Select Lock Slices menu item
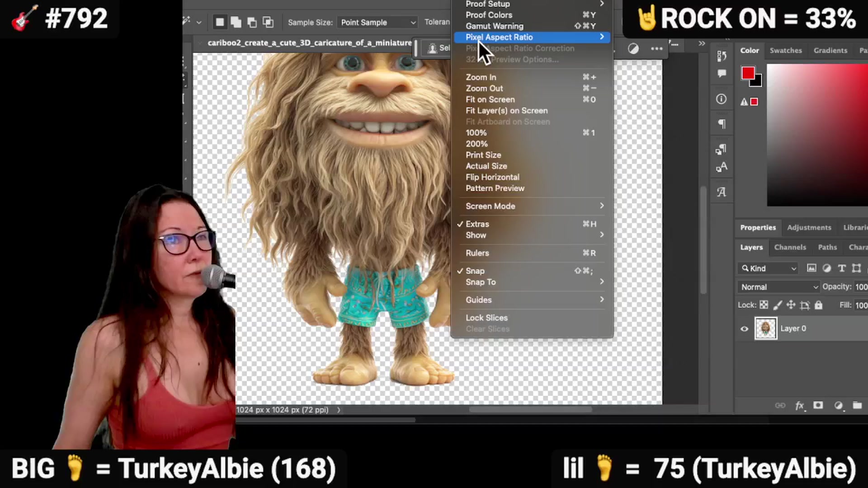 click(x=532, y=318)
